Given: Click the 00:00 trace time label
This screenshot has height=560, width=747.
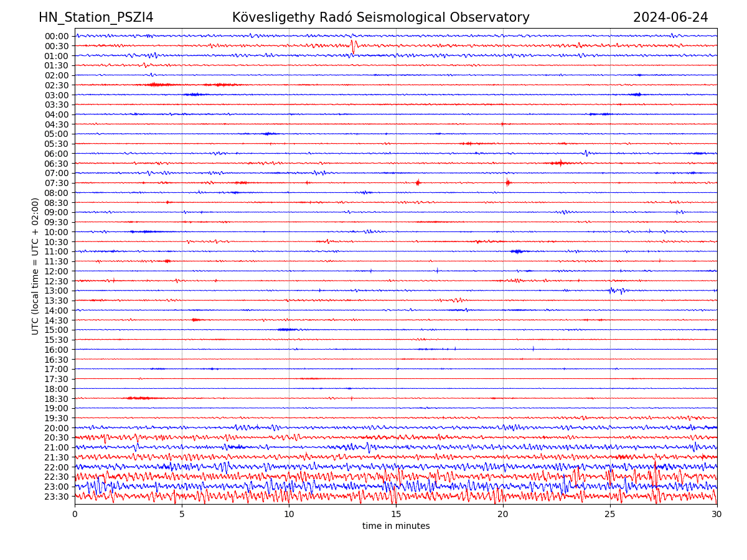Looking at the screenshot, I should [57, 36].
